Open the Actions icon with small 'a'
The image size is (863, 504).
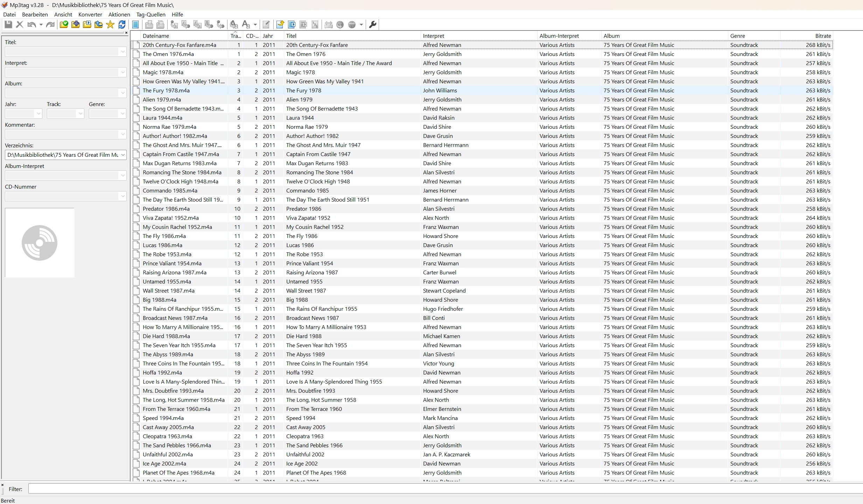tap(234, 24)
